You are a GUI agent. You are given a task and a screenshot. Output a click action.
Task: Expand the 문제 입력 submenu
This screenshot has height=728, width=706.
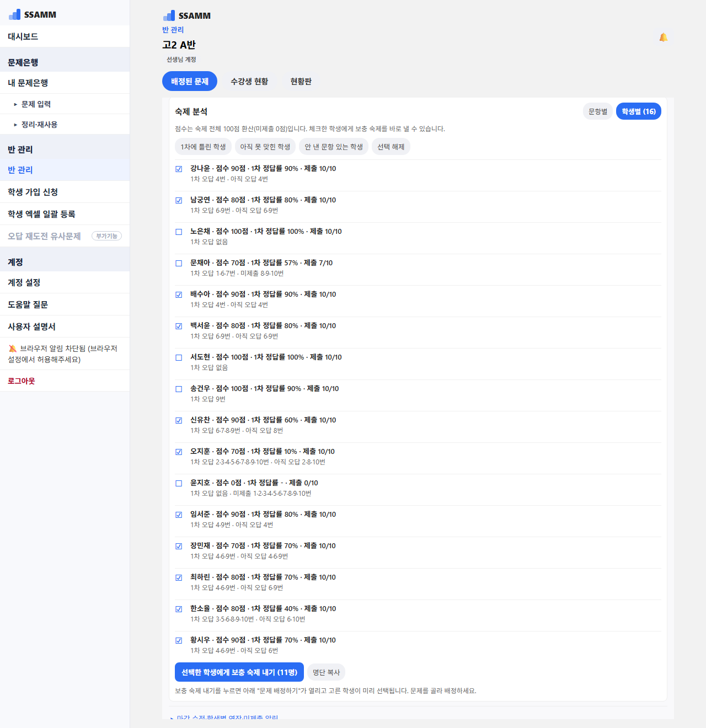(65, 104)
